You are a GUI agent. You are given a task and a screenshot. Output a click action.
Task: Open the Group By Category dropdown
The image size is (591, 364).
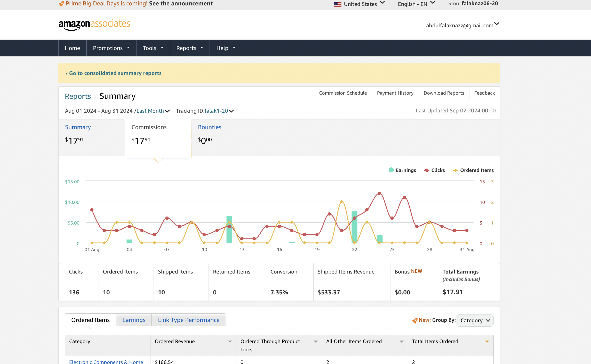click(x=475, y=320)
